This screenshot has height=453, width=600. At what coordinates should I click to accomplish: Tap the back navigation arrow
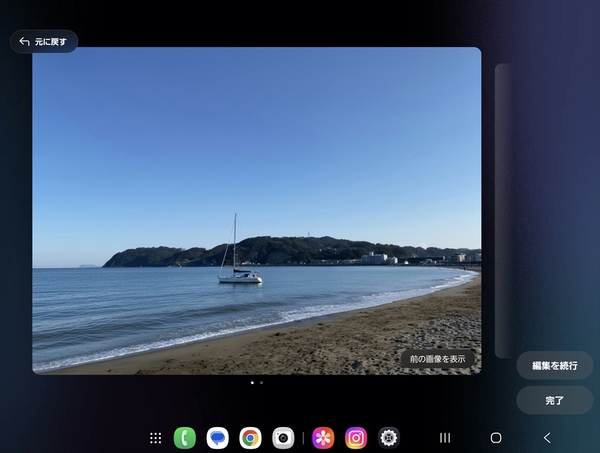(547, 438)
